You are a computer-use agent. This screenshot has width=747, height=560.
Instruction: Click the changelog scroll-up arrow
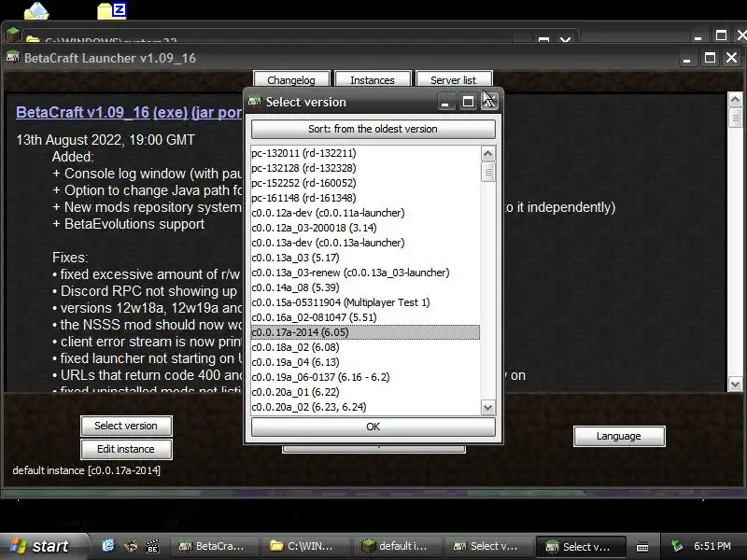(x=735, y=100)
